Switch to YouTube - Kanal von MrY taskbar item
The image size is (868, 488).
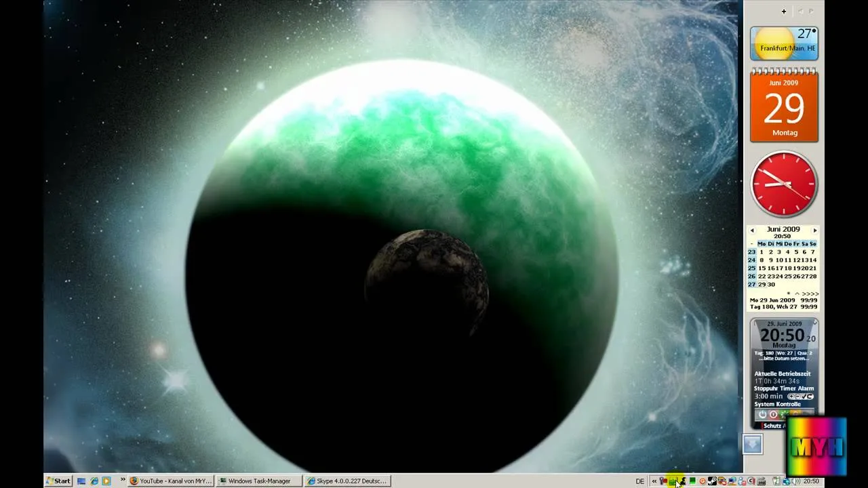point(171,481)
